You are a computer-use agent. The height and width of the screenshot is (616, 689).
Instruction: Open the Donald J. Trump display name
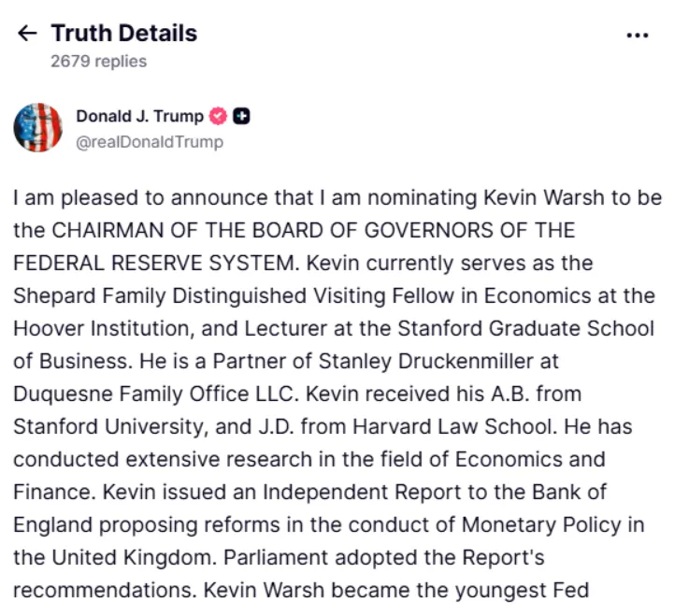click(139, 117)
